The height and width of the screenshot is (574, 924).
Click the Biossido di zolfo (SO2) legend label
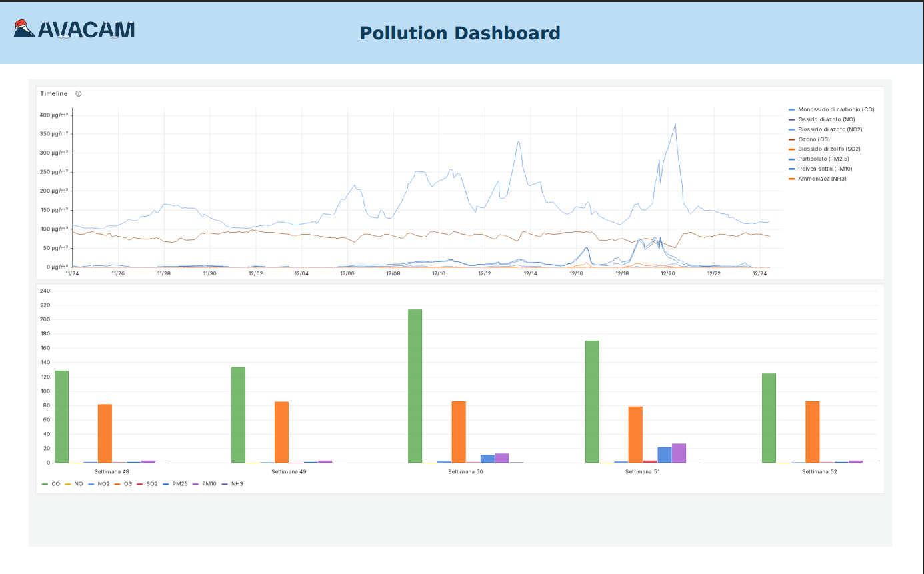click(829, 149)
